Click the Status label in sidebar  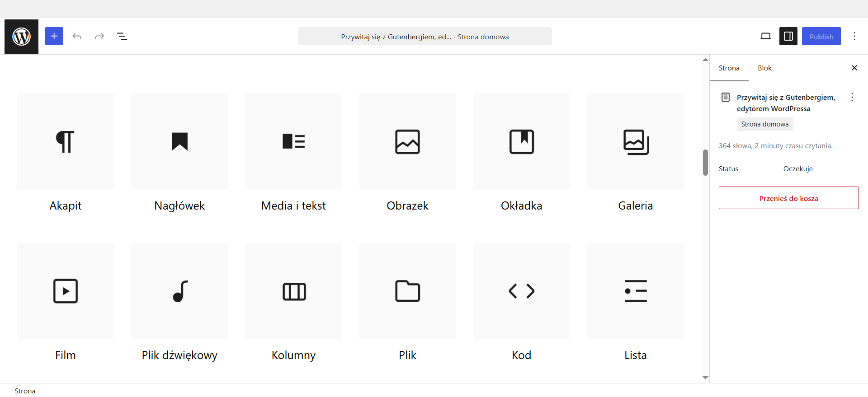pyautogui.click(x=729, y=169)
